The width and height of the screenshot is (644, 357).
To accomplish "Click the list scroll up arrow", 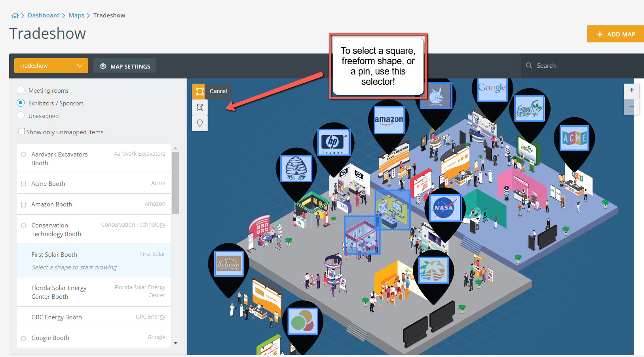I will click(x=175, y=149).
